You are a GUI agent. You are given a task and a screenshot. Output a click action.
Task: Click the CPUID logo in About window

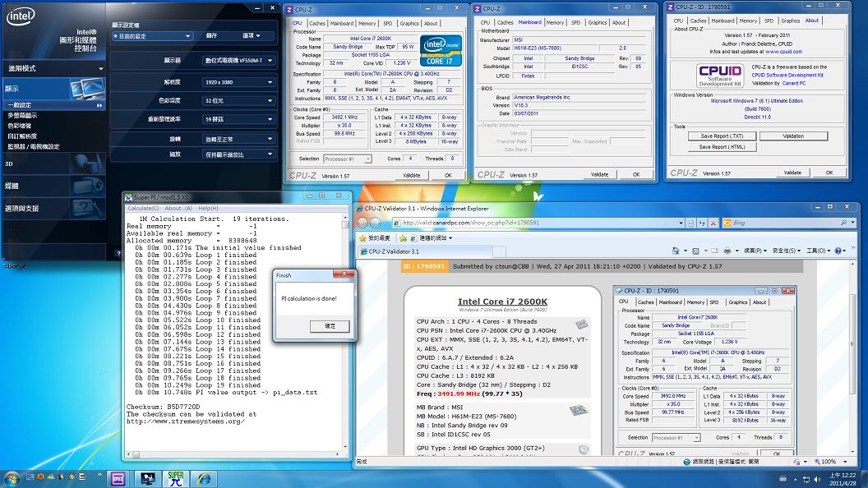[720, 76]
